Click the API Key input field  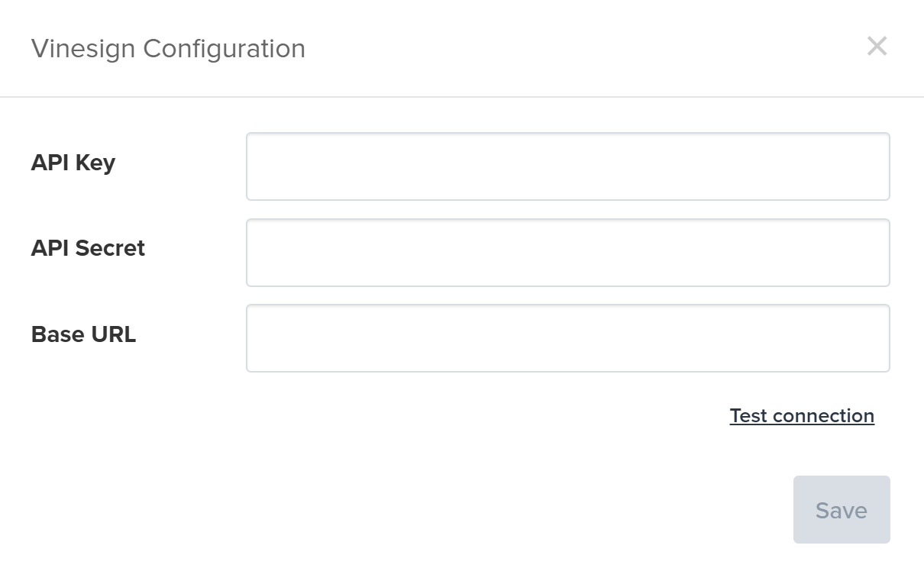(x=567, y=166)
